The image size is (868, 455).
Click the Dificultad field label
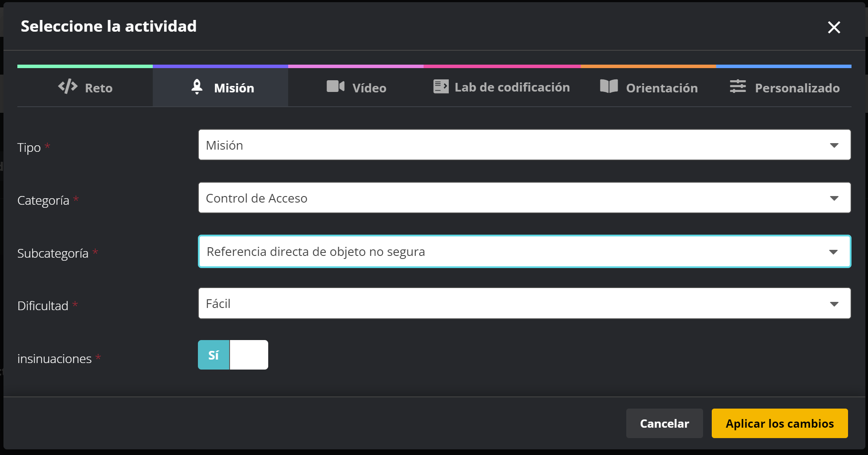(x=43, y=306)
